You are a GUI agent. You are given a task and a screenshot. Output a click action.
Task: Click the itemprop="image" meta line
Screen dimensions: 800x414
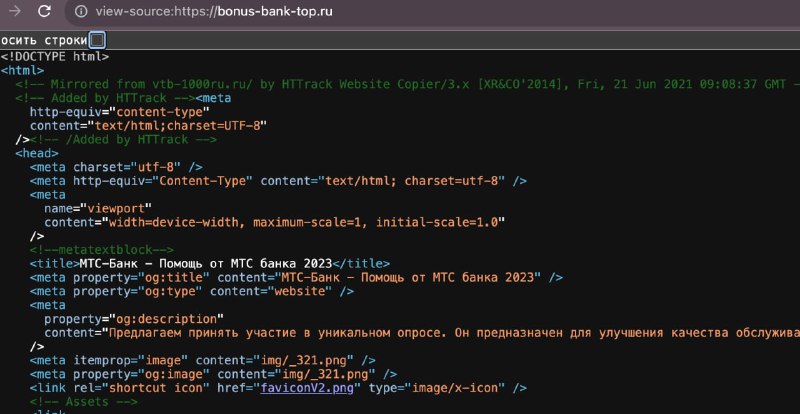coord(203,360)
